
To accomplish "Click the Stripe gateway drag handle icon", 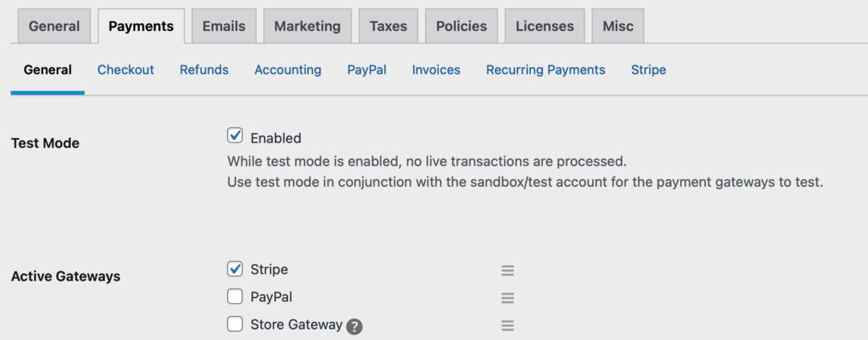I will tap(508, 271).
